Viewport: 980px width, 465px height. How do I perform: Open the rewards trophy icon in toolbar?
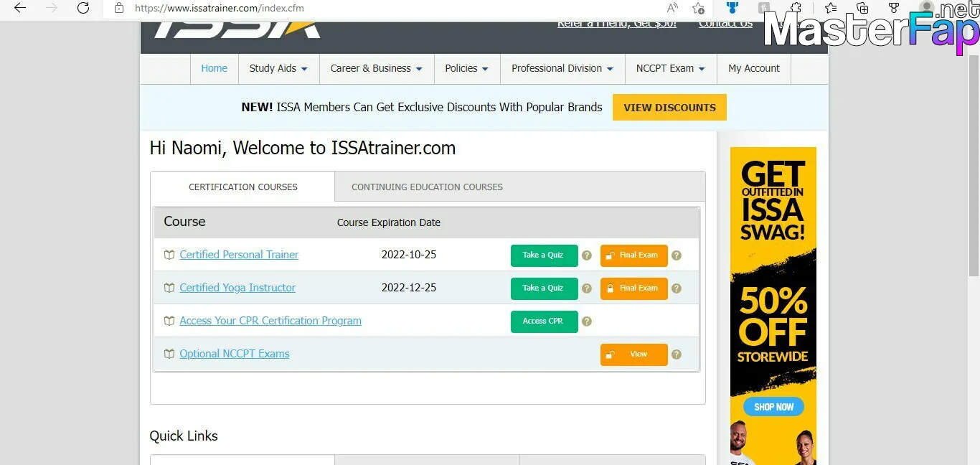894,8
